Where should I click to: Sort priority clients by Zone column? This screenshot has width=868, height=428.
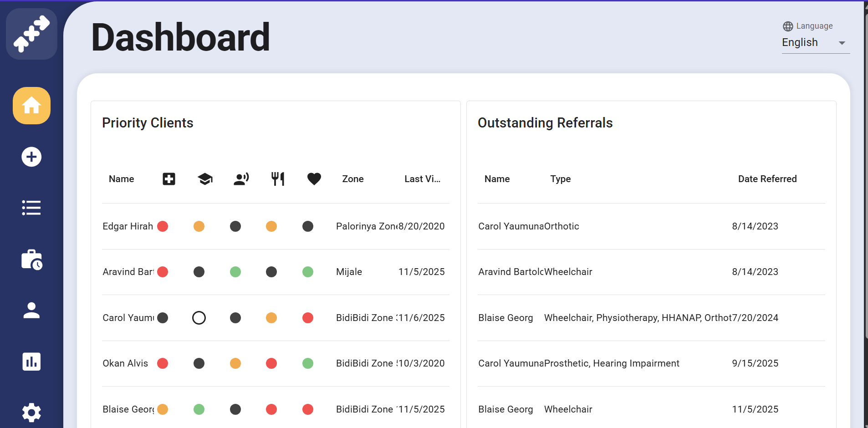(352, 179)
